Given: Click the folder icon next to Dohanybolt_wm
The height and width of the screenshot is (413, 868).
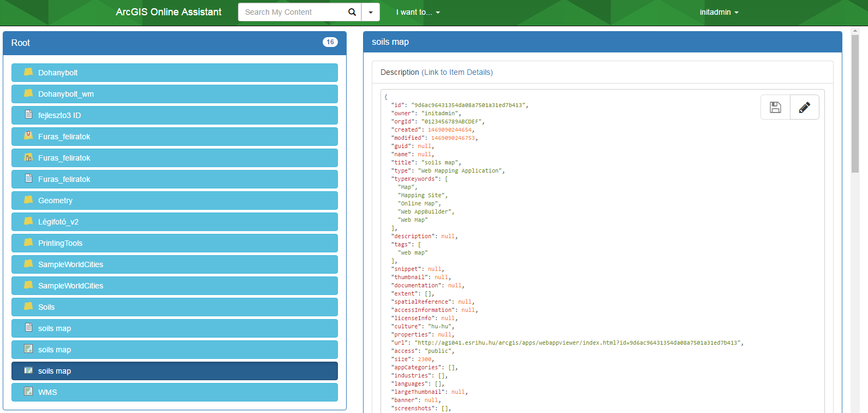Looking at the screenshot, I should point(28,93).
